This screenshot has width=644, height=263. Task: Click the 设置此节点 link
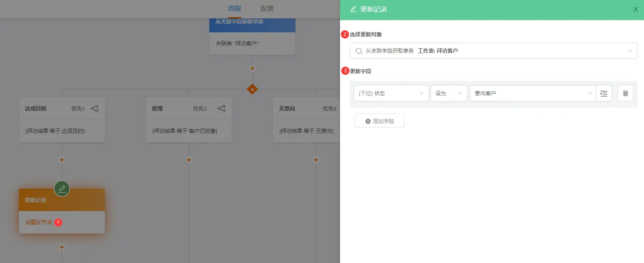point(39,222)
